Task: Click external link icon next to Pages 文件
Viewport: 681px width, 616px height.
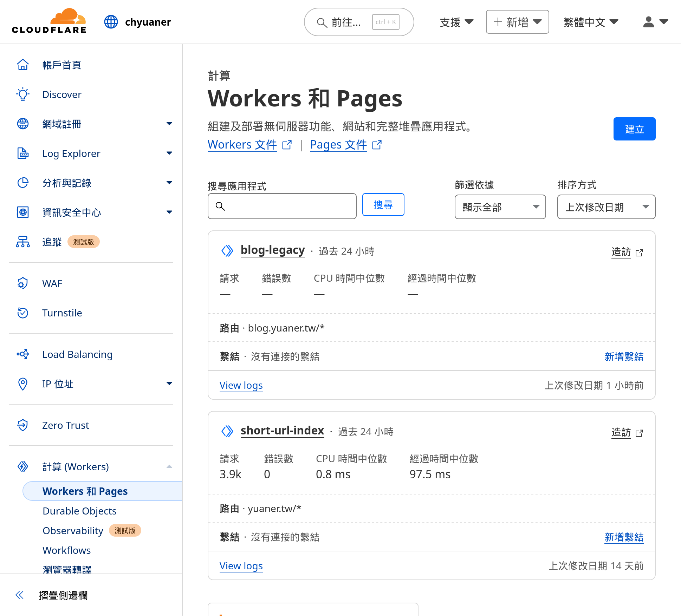Action: click(x=377, y=145)
